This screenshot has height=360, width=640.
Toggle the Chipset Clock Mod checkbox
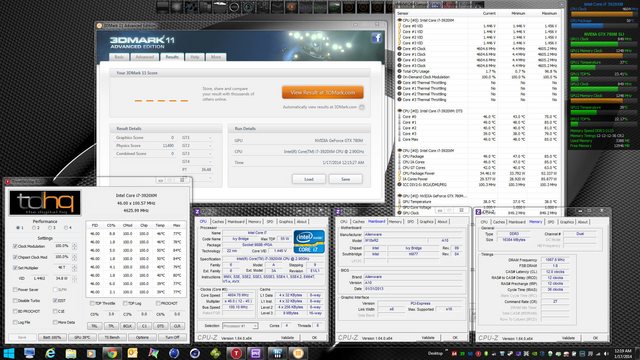pos(15,257)
